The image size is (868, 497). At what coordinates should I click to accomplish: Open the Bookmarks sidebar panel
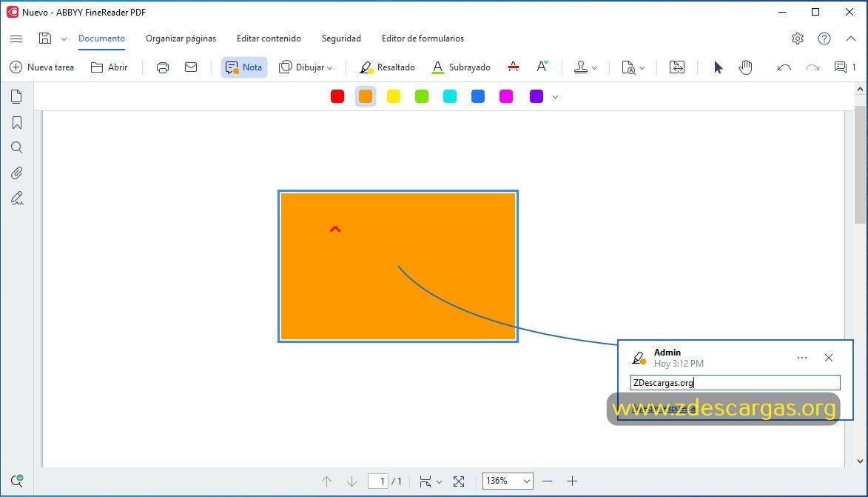(x=16, y=122)
